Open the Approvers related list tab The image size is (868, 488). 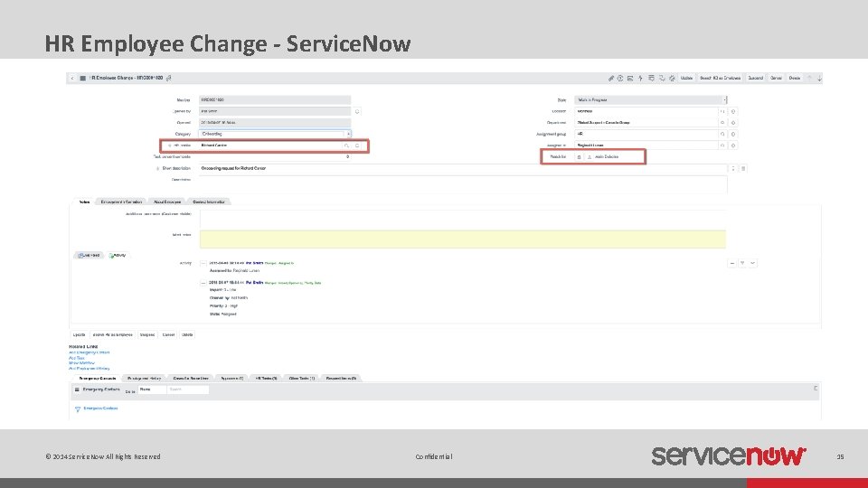pos(232,379)
